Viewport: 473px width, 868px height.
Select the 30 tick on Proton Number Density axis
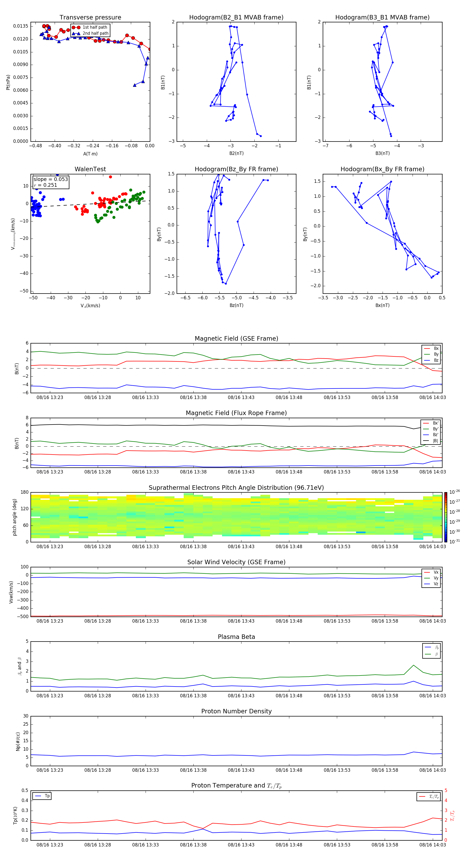click(x=25, y=716)
